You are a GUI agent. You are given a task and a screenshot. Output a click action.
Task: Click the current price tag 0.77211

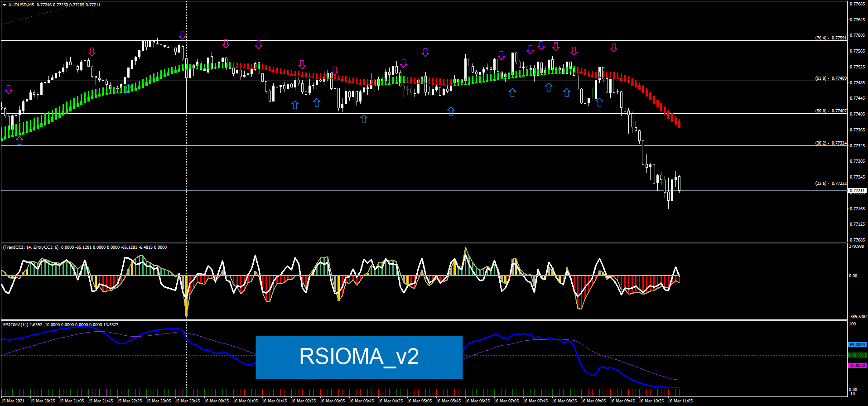click(x=857, y=191)
